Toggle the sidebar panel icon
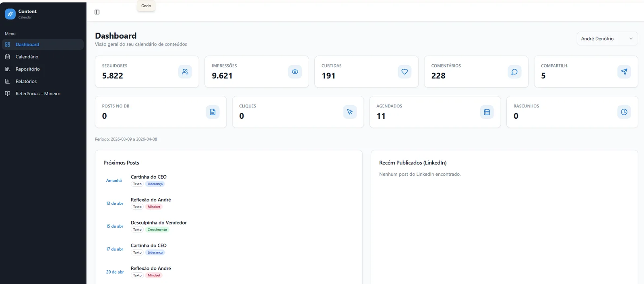Viewport: 644px width, 284px height. click(x=97, y=12)
